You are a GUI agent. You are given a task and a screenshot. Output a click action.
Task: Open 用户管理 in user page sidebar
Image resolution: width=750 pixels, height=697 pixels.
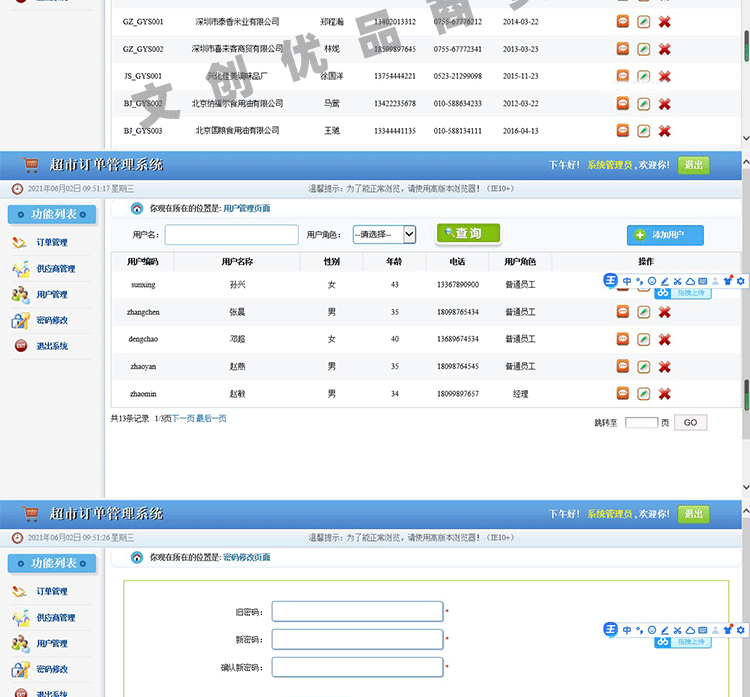click(x=52, y=295)
